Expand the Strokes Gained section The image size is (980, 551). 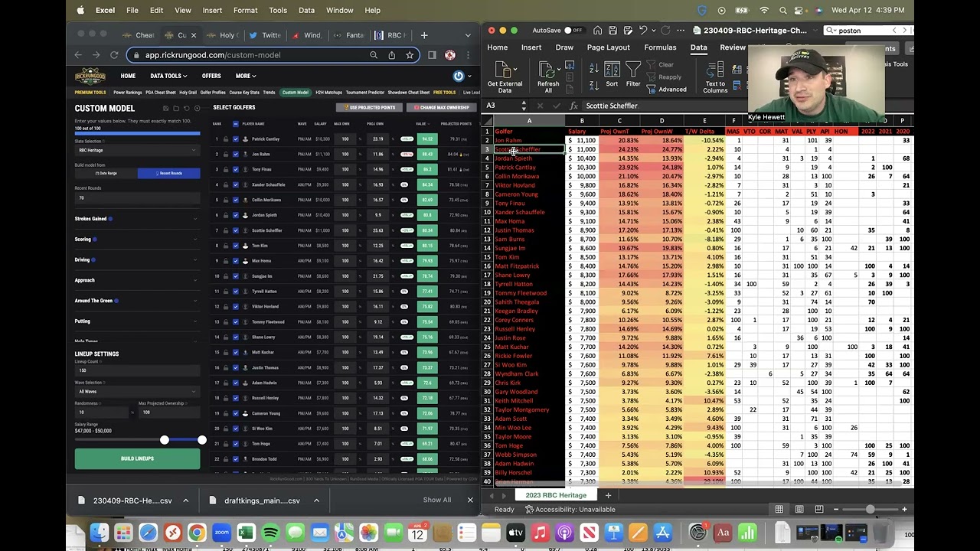tap(137, 219)
